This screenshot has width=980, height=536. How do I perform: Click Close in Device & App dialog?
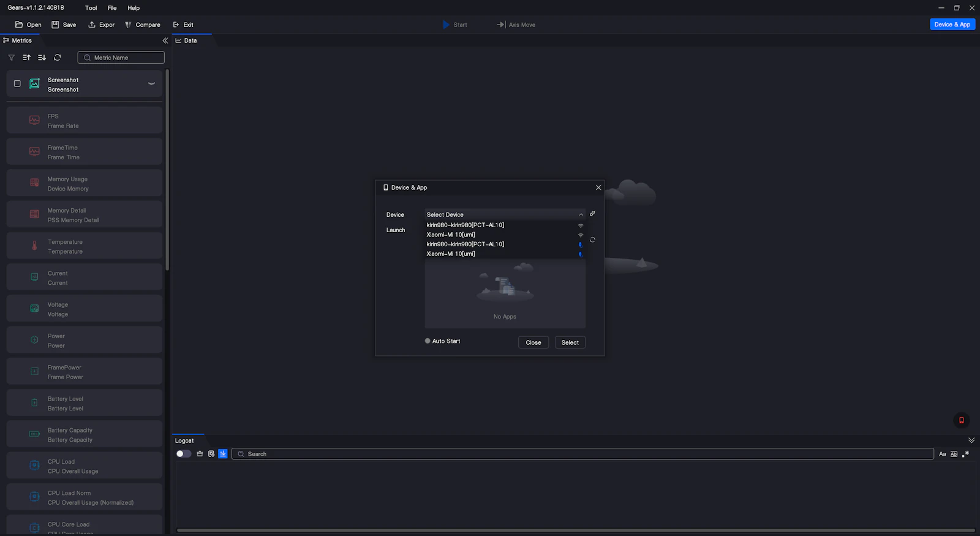point(533,342)
